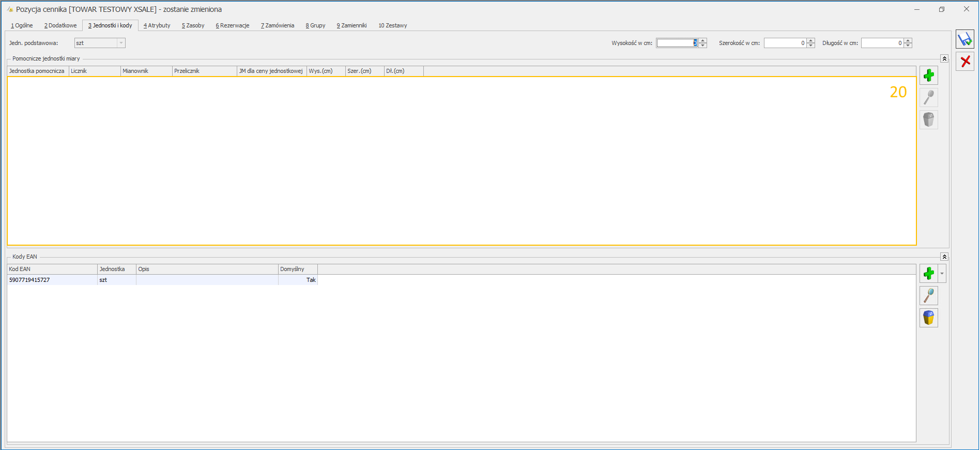Open the Jedn. podstawowa unit dropdown
980x450 pixels.
(121, 43)
